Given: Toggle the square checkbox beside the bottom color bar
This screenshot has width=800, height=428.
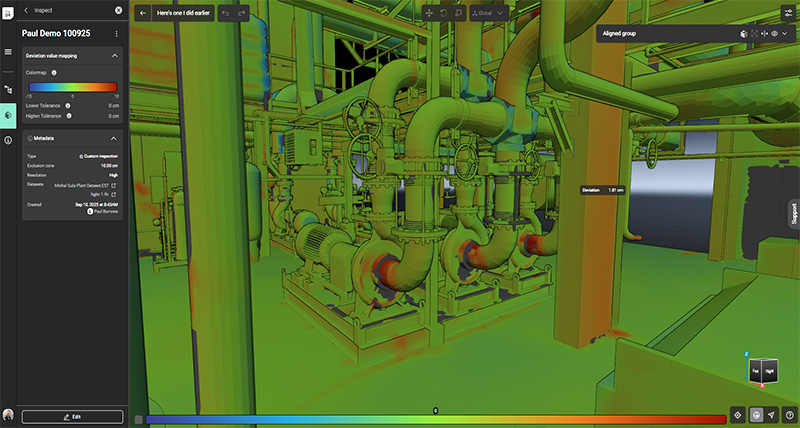Looking at the screenshot, I should (x=138, y=419).
